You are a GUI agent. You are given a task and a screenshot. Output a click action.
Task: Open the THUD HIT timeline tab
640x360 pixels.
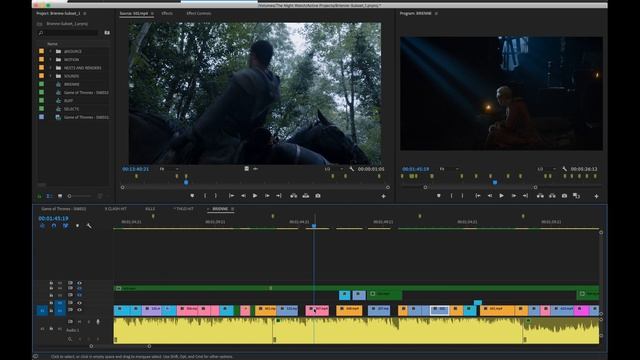[x=185, y=209]
